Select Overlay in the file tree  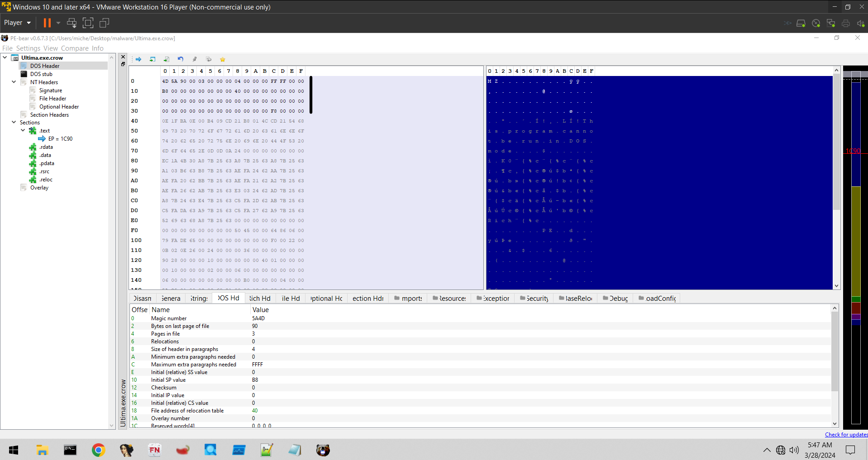[39, 188]
